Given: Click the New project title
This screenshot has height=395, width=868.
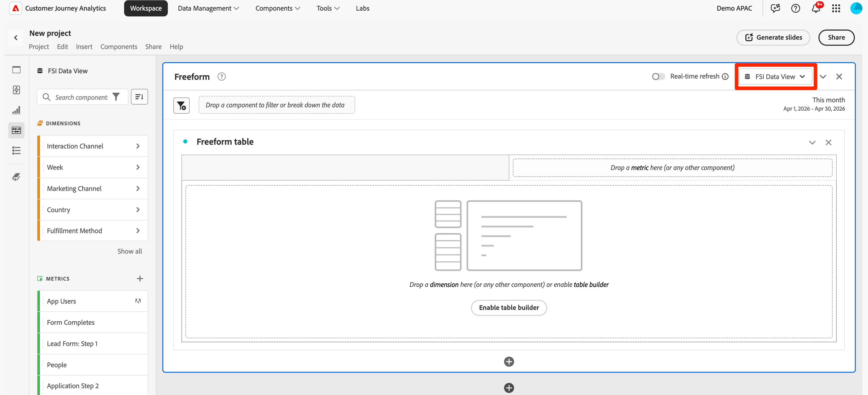Looking at the screenshot, I should (x=50, y=33).
